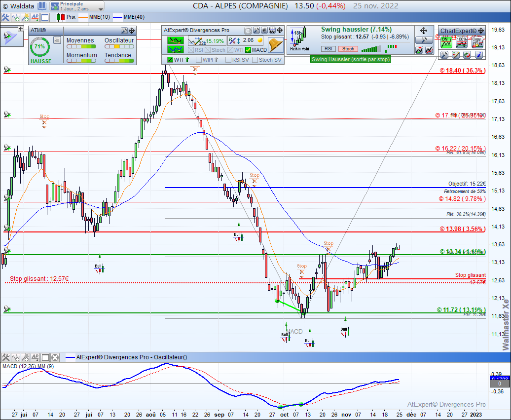Close the oscillator pane
Screen dimensions: 511x420
tap(55, 357)
